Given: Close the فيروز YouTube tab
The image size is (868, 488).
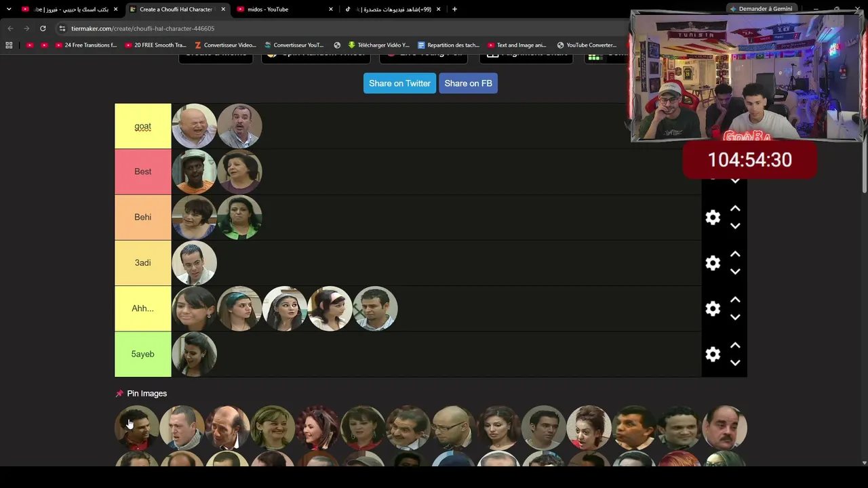Looking at the screenshot, I should pyautogui.click(x=115, y=9).
